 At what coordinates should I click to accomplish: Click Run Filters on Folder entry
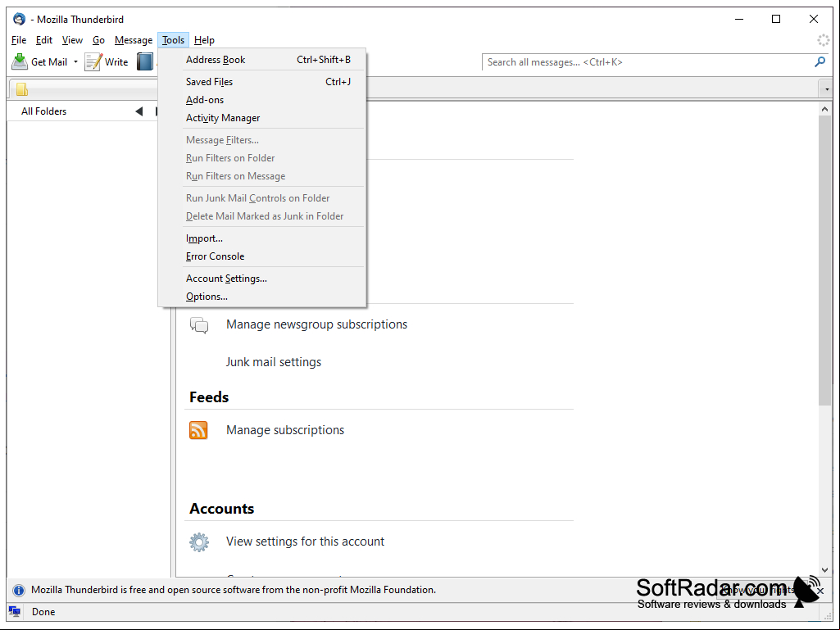[x=262, y=158]
